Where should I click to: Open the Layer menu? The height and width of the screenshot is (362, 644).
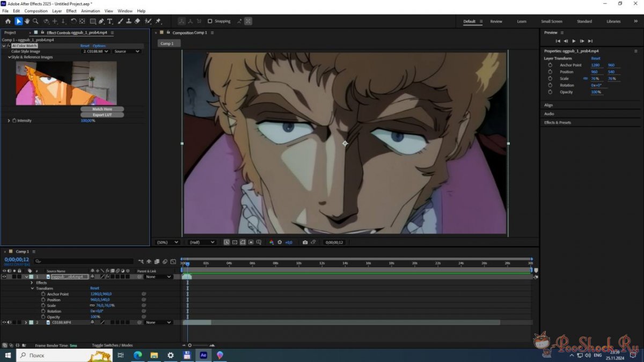(x=57, y=11)
